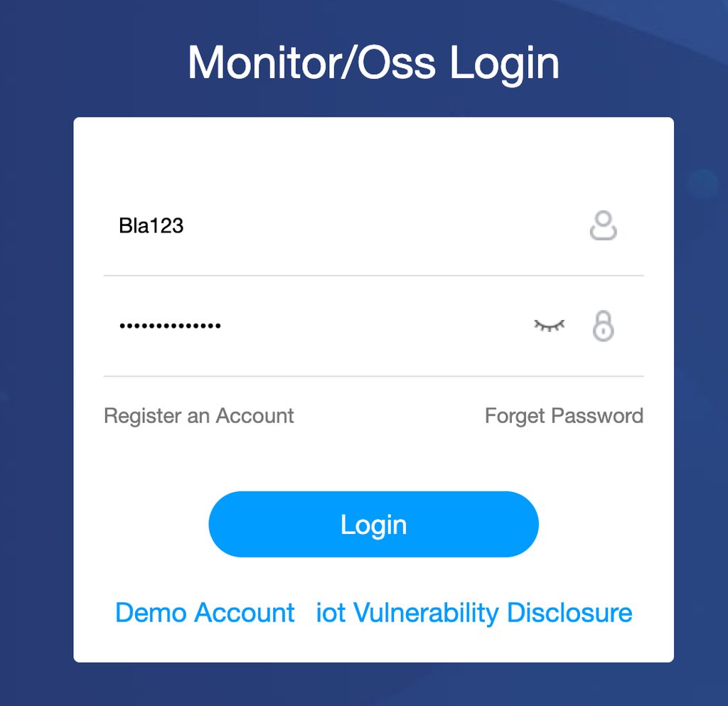Start account registration via Register link

click(x=198, y=416)
